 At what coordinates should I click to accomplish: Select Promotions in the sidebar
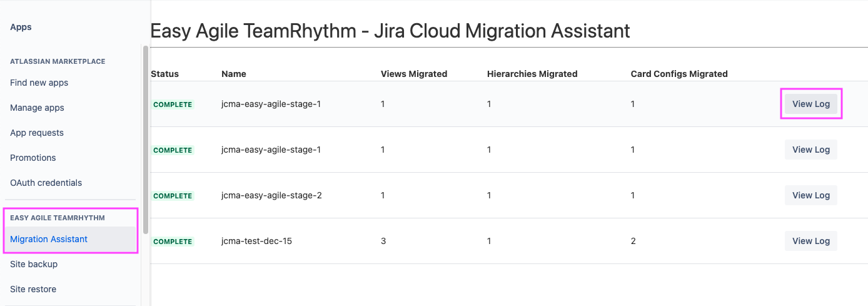click(33, 158)
